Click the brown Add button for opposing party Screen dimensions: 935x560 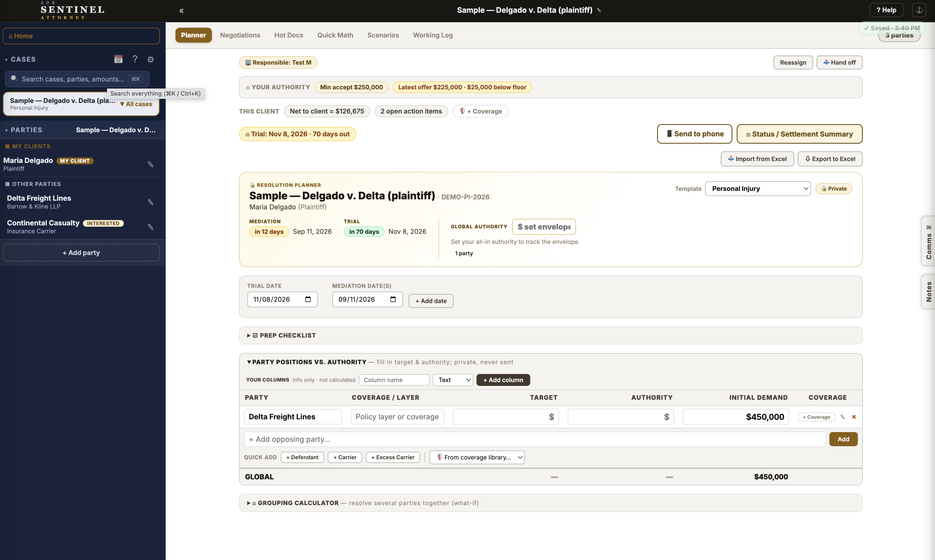tap(843, 439)
